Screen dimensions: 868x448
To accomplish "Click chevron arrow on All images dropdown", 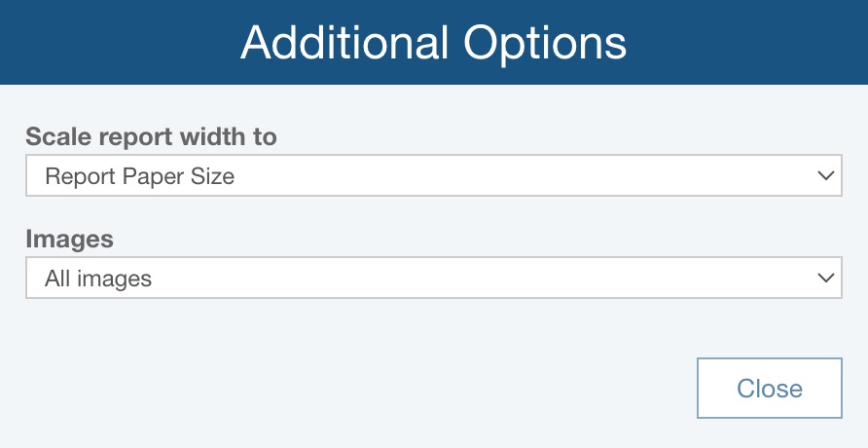I will [825, 278].
